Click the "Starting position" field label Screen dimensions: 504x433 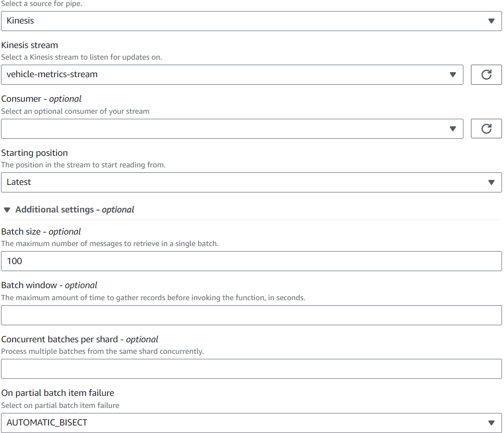(35, 153)
